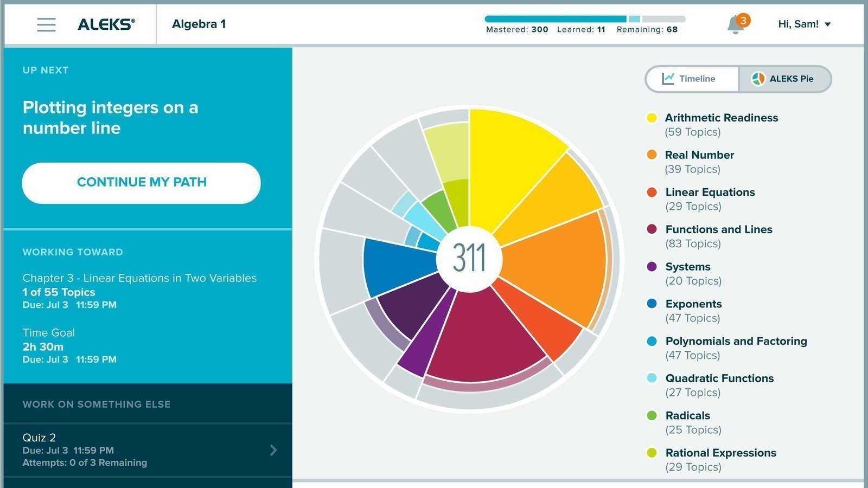The image size is (868, 488).
Task: Open the hamburger navigation menu
Action: [46, 24]
